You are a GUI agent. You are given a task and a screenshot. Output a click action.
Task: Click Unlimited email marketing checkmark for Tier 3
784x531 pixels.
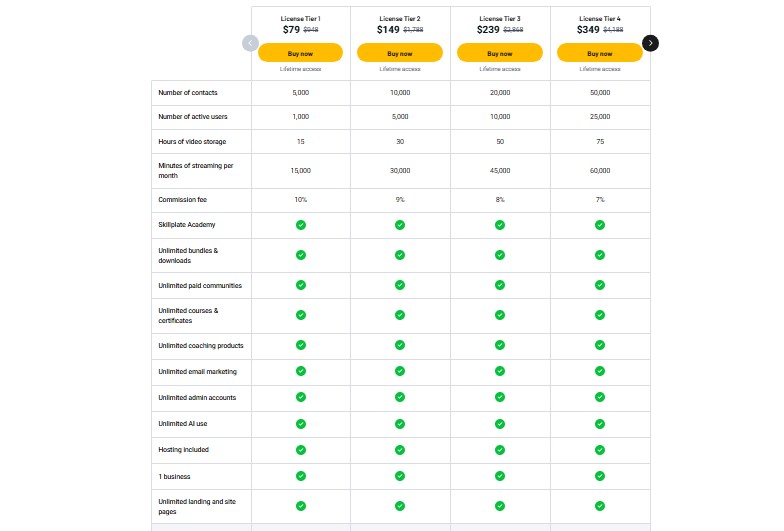click(499, 371)
